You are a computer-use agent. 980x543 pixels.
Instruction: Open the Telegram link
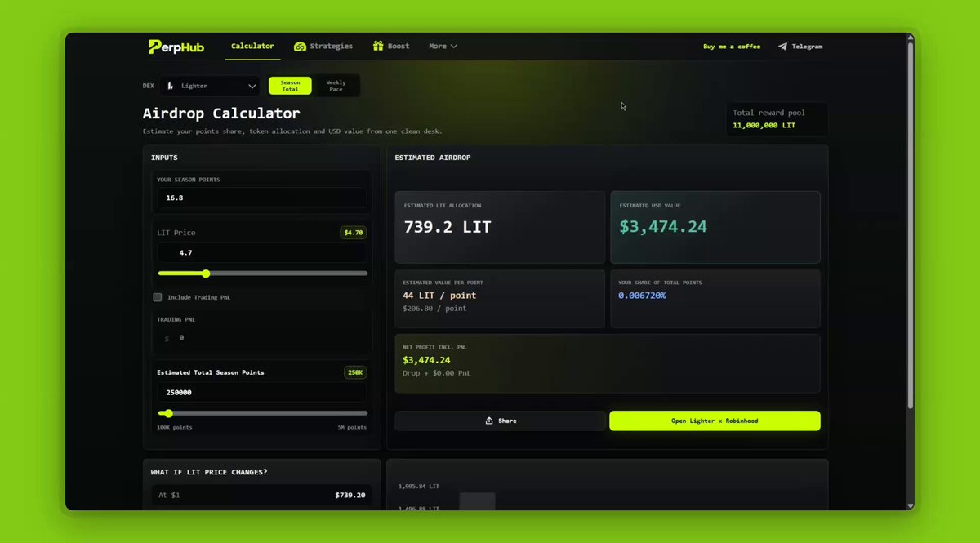[x=800, y=47]
